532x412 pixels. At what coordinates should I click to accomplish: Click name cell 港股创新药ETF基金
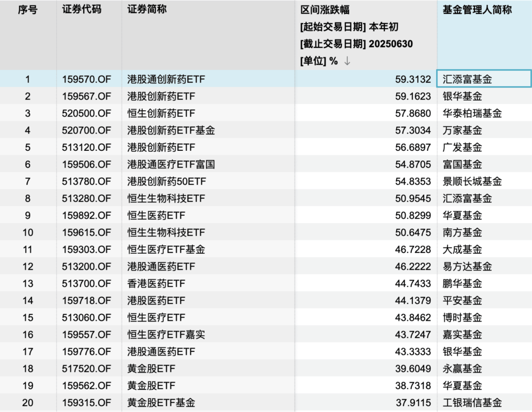click(171, 130)
